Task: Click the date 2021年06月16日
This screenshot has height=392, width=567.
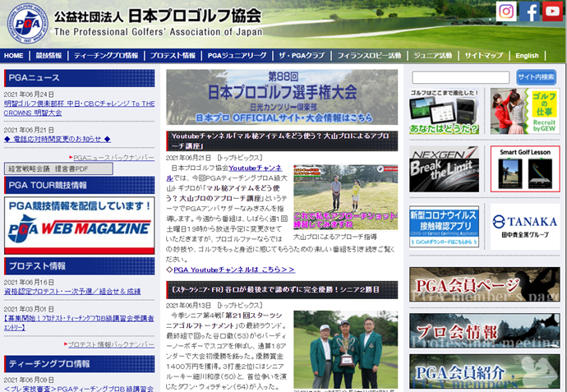Action: pos(29,283)
